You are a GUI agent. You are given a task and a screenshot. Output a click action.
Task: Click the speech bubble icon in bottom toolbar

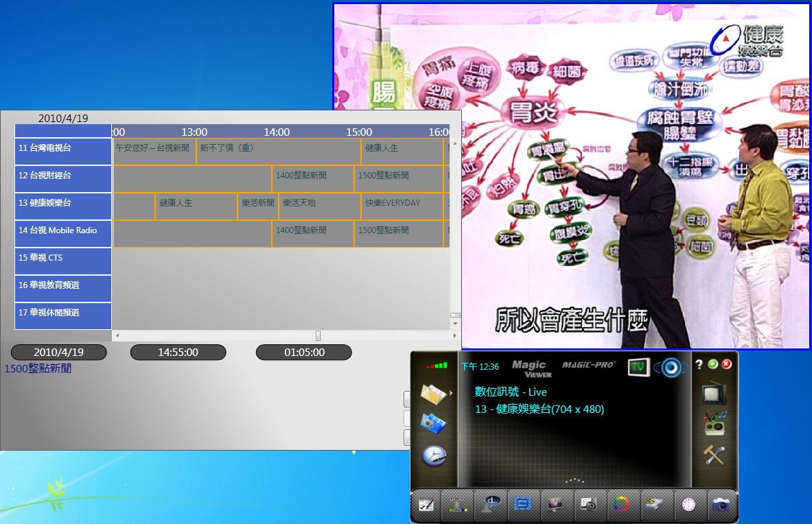coord(490,503)
